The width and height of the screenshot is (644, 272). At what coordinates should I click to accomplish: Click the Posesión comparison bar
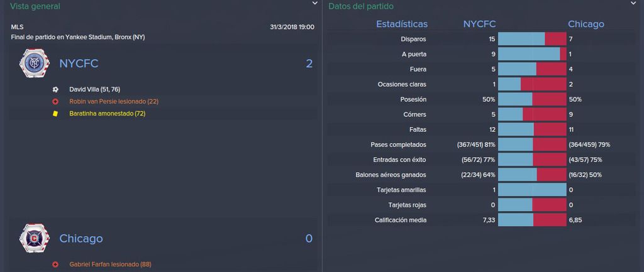tap(532, 99)
